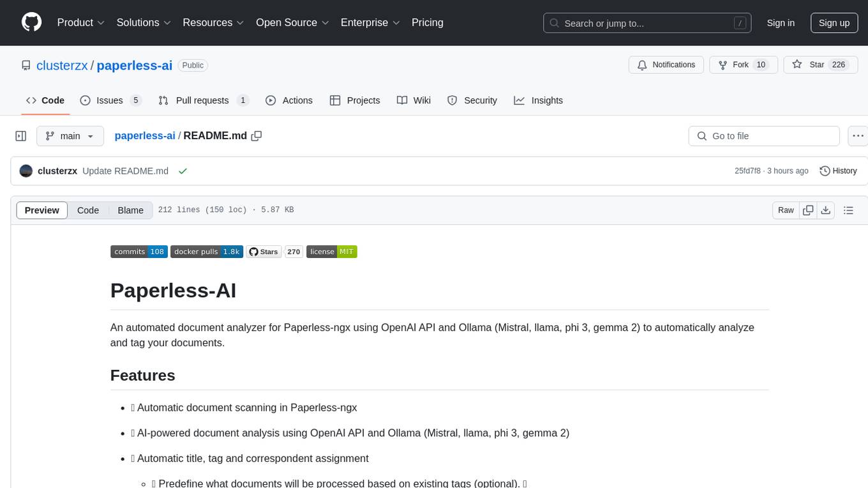868x488 pixels.
Task: Switch to the Actions tab
Action: (x=289, y=100)
